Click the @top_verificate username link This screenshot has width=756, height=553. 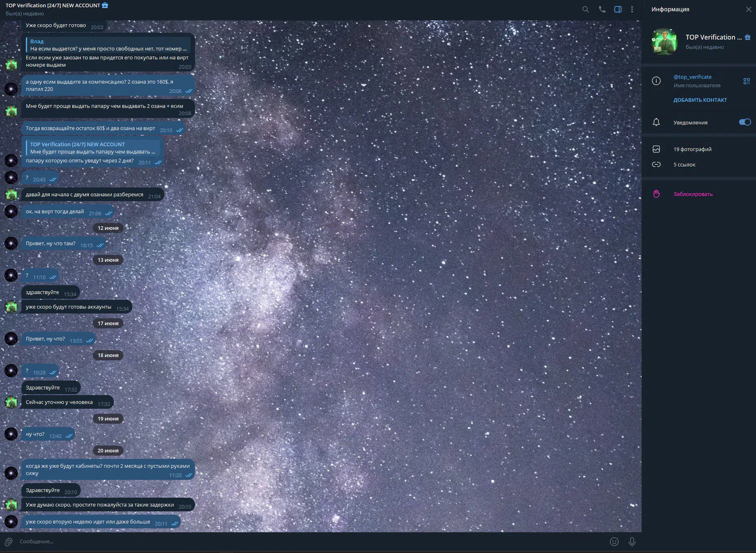click(x=692, y=77)
